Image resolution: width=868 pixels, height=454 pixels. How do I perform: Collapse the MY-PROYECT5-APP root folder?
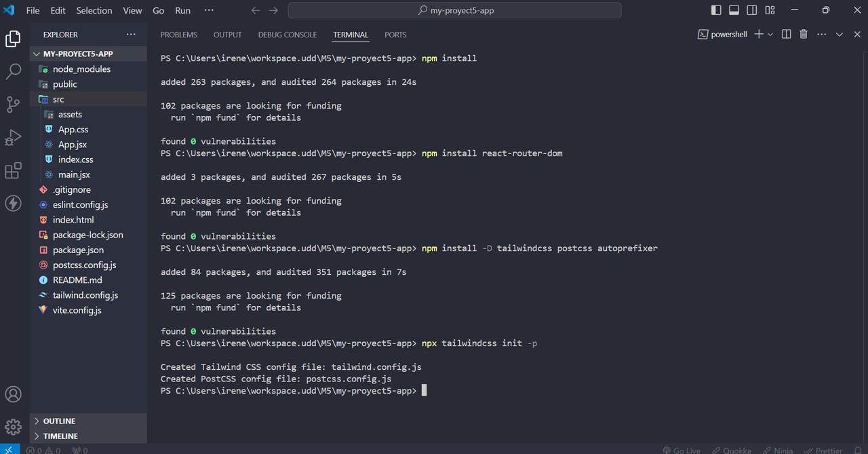click(88, 54)
